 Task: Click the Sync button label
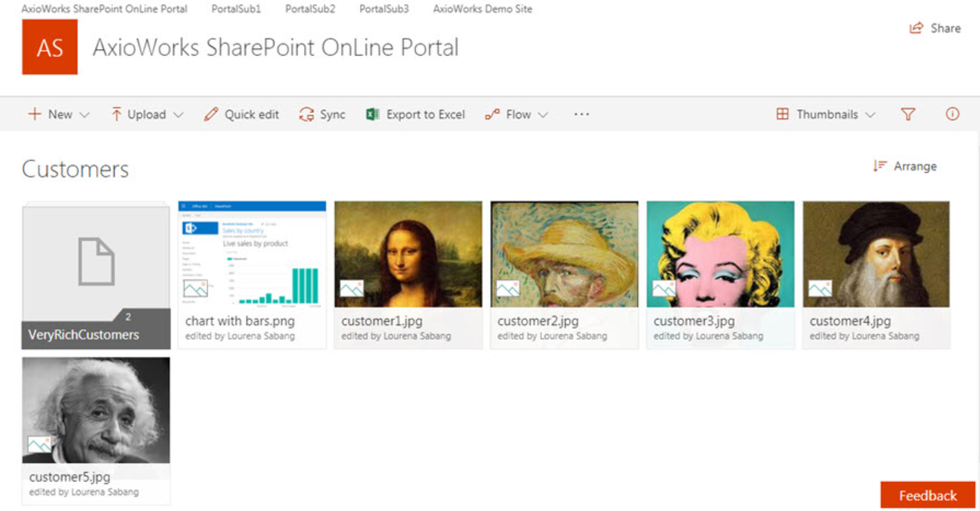[333, 115]
